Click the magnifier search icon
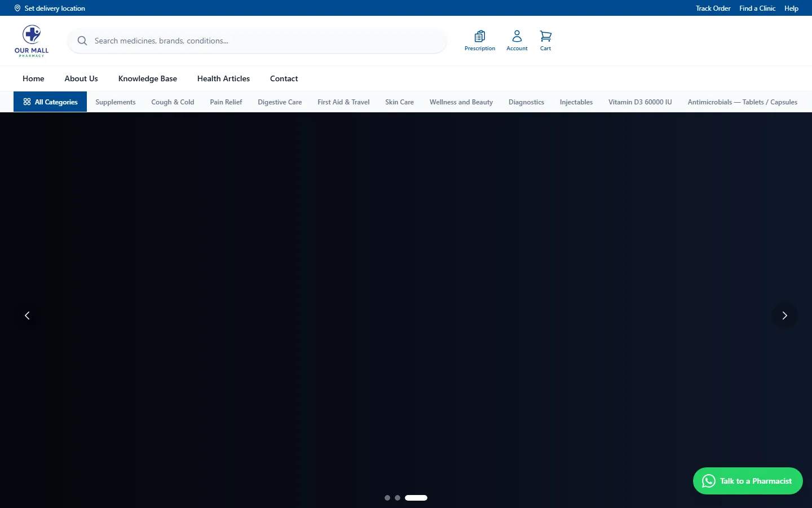The width and height of the screenshot is (812, 508). pyautogui.click(x=82, y=41)
